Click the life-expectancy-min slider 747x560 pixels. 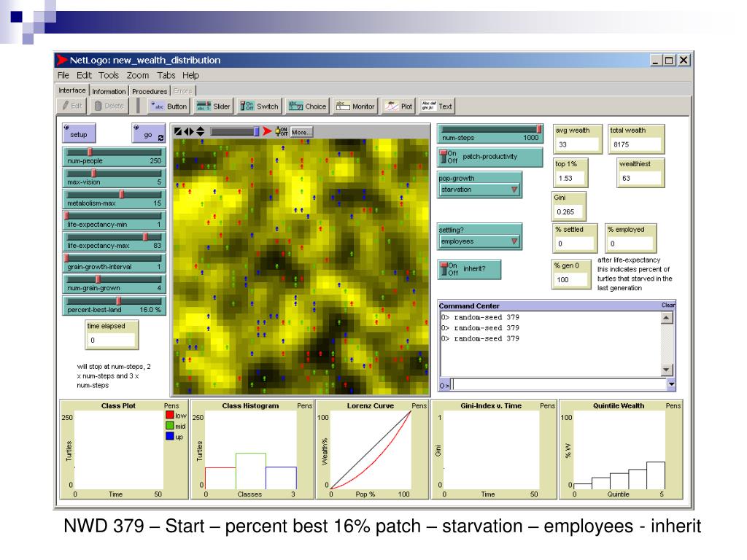tap(114, 220)
